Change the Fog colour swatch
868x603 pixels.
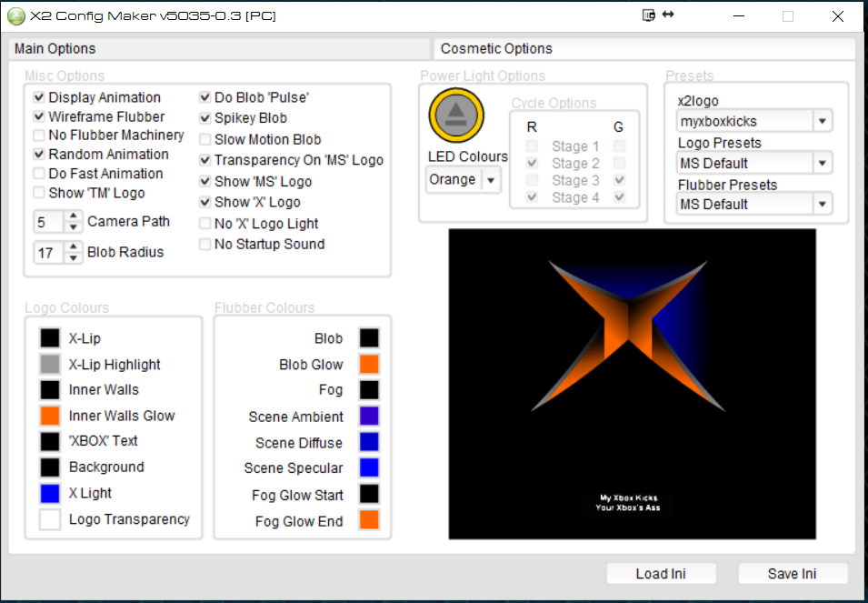pos(369,390)
